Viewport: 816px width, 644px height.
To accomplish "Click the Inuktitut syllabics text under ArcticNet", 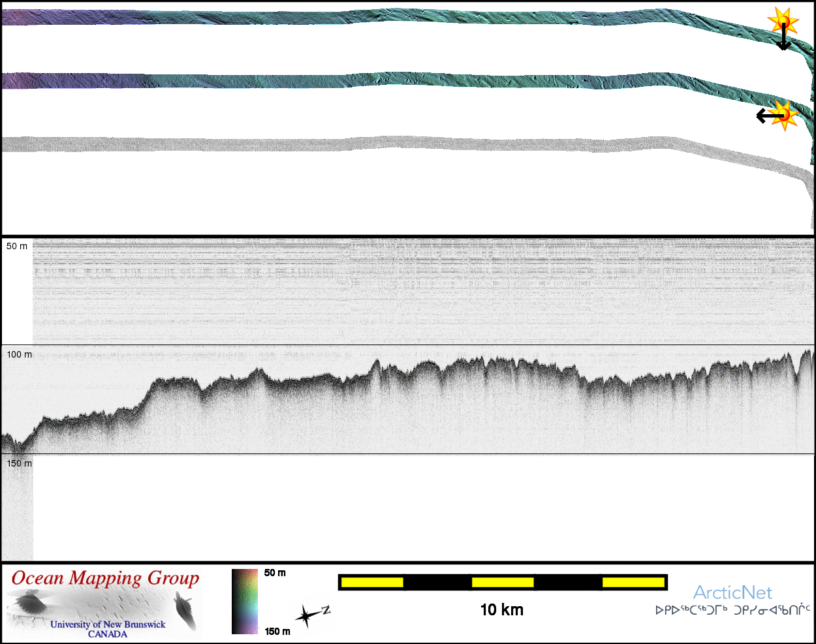I will 732,611.
